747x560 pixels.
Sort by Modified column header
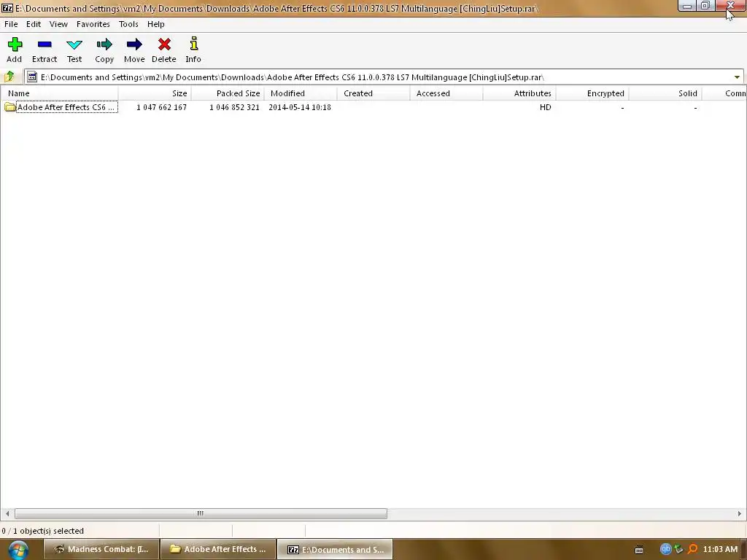pos(301,93)
